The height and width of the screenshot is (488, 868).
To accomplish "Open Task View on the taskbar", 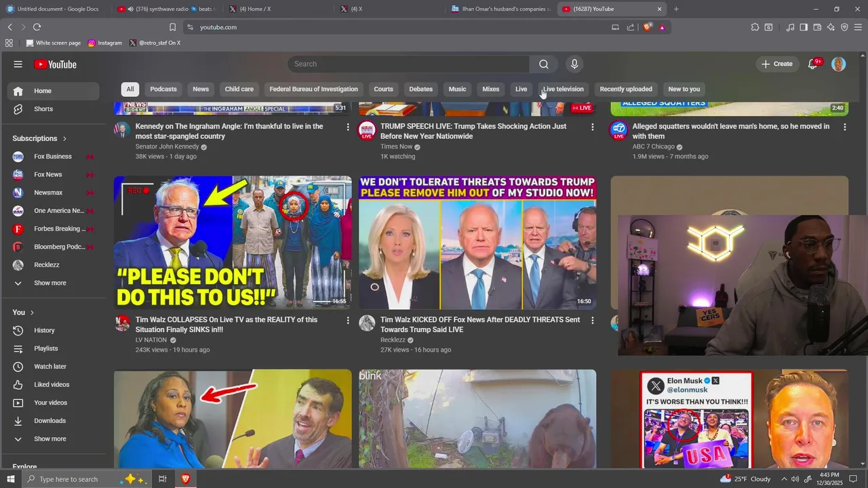I will 163,479.
